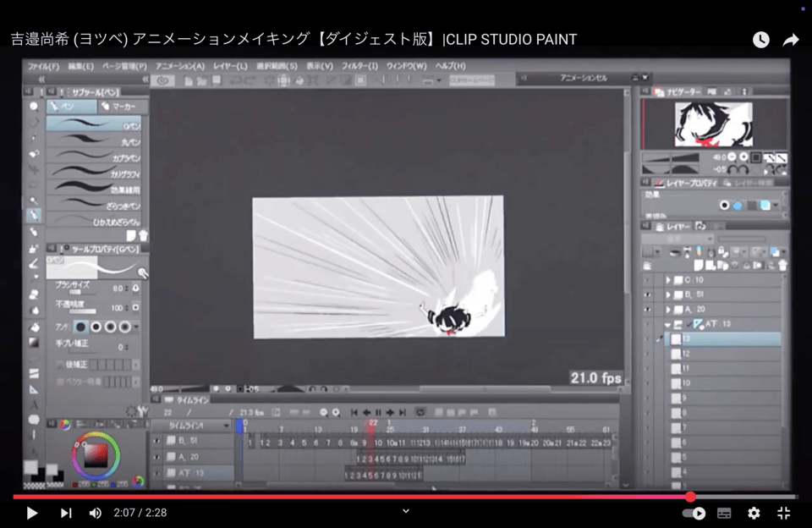The width and height of the screenshot is (812, 528).
Task: Open the フィルター(I) menu
Action: (x=359, y=66)
